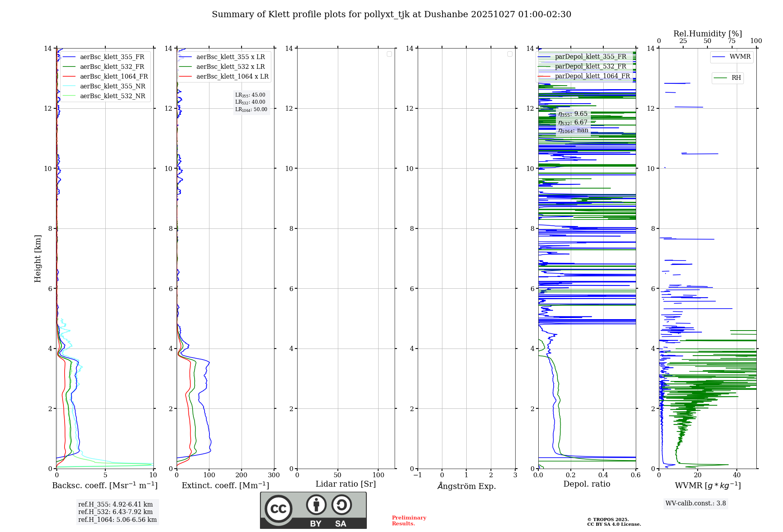
Task: Click the aerBsc_klett_1064_FR red legend line
Action: [x=69, y=77]
